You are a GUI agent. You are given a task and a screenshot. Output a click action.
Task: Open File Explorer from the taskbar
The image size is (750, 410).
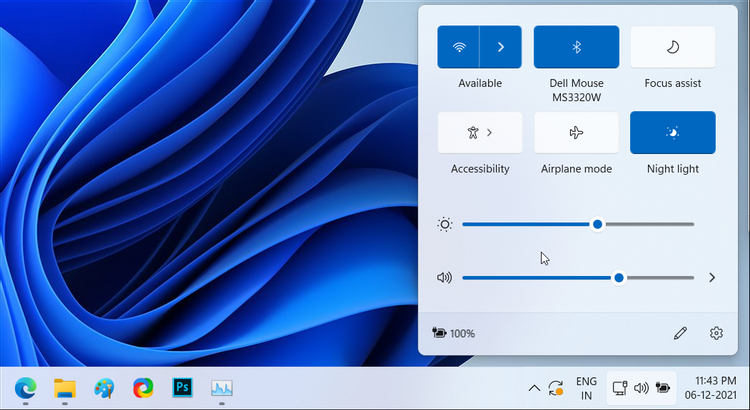(65, 387)
